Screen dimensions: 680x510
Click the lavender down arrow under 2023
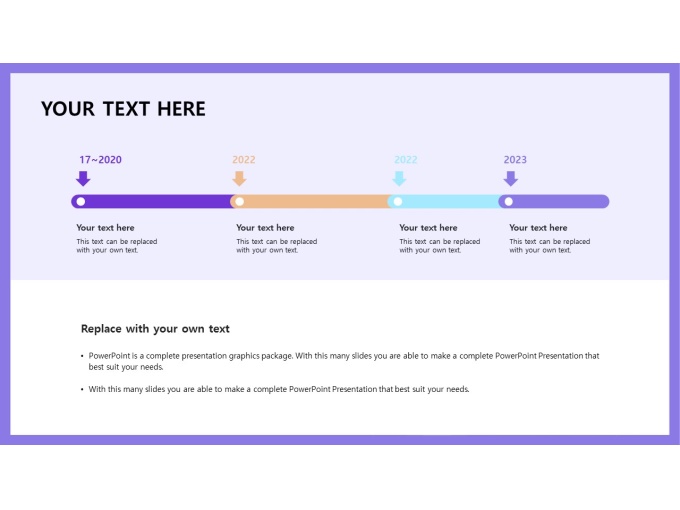click(x=510, y=178)
